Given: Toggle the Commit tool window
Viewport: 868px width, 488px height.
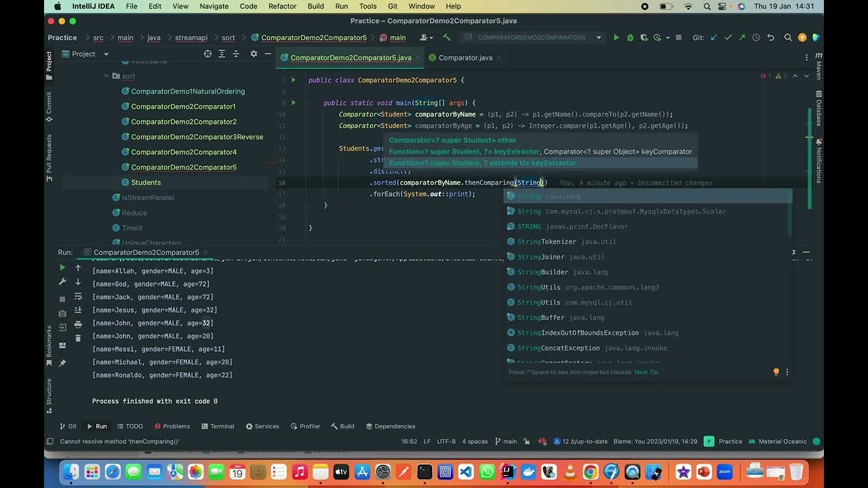Looking at the screenshot, I should (49, 107).
